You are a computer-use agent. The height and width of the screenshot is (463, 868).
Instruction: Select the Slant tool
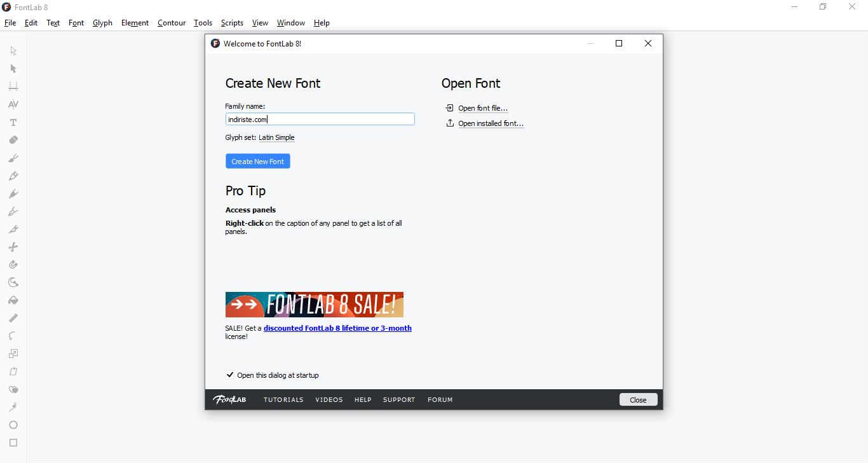tap(13, 371)
